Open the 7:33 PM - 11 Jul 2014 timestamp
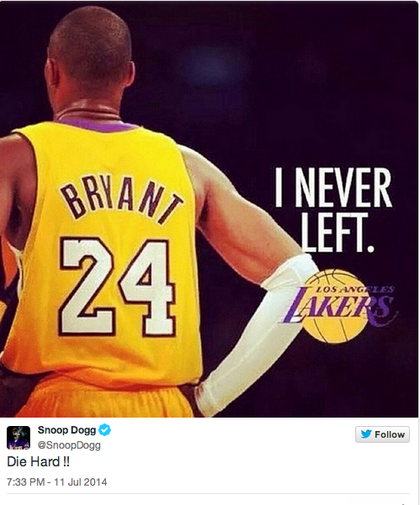420x505 pixels. pos(56,482)
